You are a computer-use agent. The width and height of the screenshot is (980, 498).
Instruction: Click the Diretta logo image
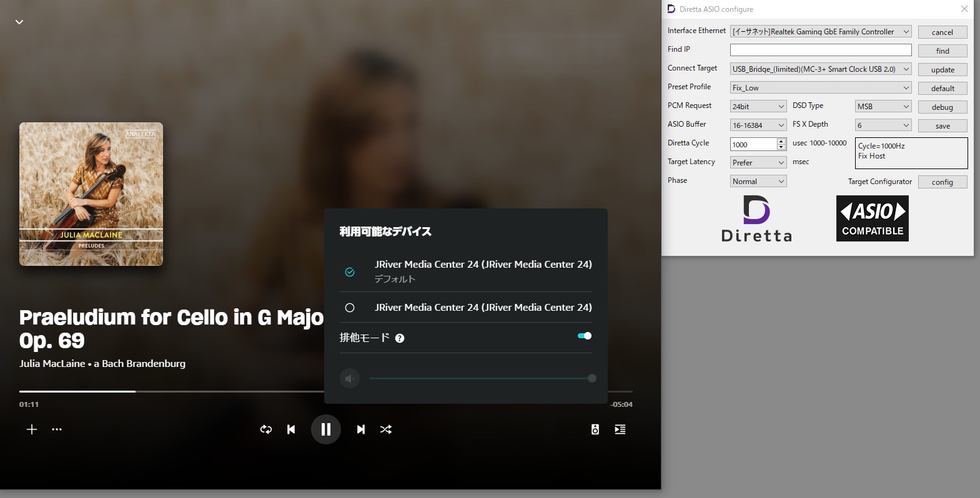pos(756,218)
